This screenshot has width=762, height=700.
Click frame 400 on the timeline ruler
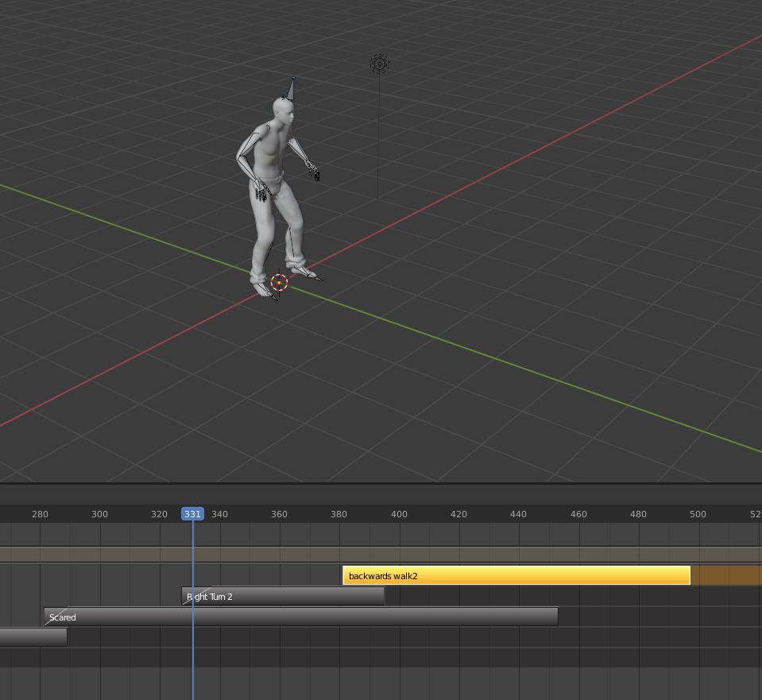(x=399, y=513)
